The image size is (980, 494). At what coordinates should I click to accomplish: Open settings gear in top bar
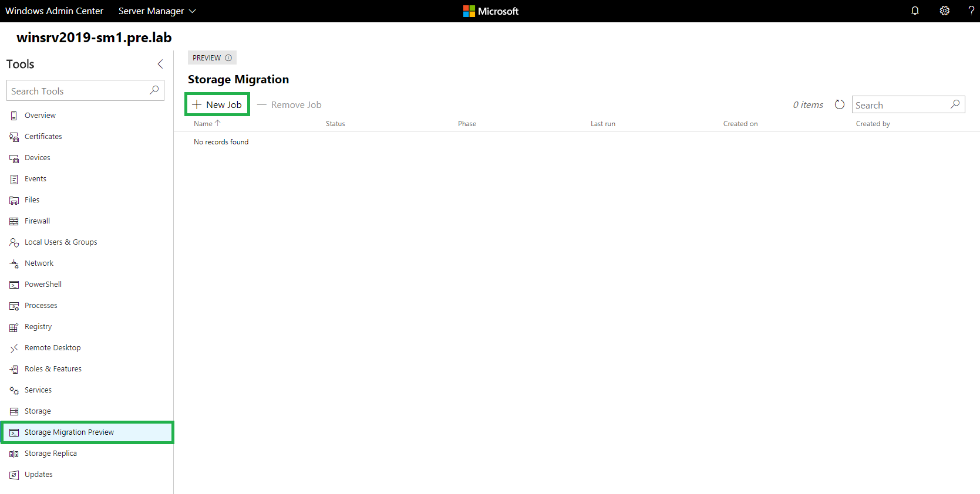click(945, 11)
